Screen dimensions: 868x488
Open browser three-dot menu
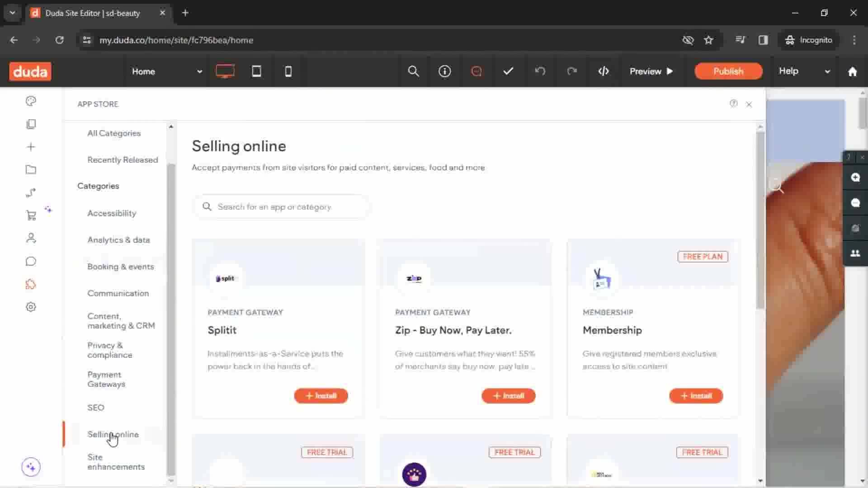point(854,40)
